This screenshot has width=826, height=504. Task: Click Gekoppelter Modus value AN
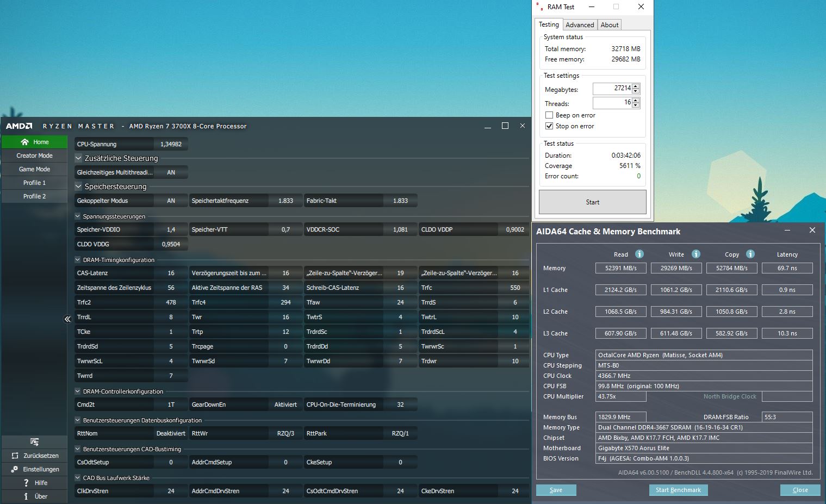171,201
